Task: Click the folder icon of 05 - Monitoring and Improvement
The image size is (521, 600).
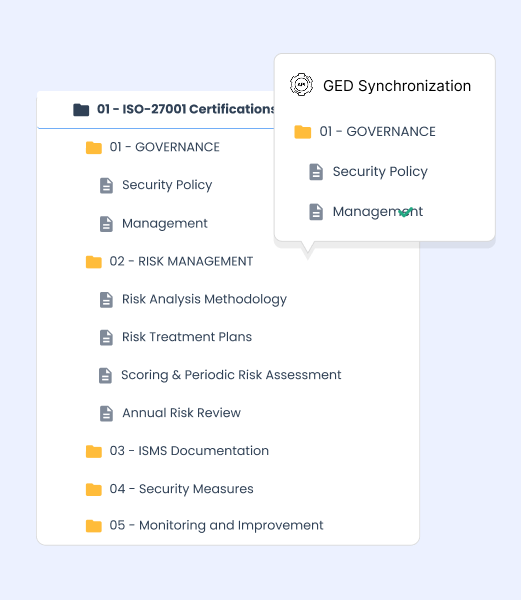Action: (x=94, y=526)
